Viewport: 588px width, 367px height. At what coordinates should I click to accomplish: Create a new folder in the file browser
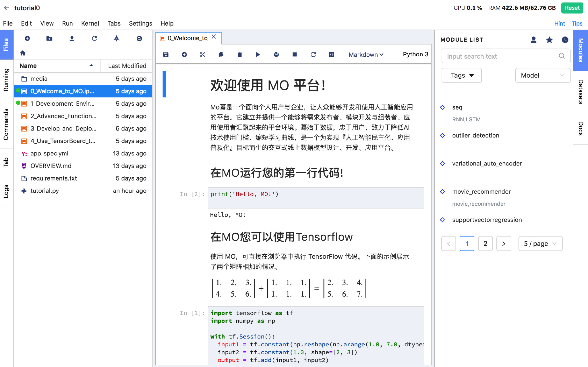pyautogui.click(x=49, y=39)
